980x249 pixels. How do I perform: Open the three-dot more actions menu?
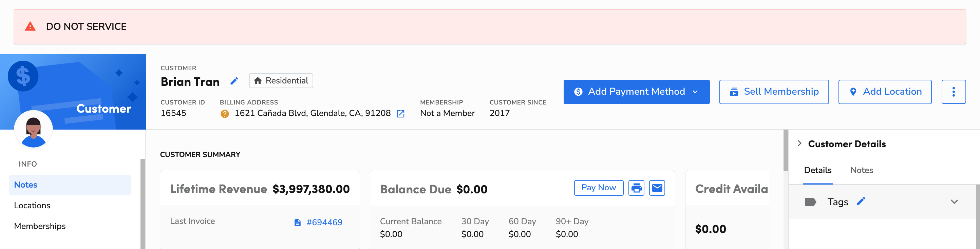point(953,92)
